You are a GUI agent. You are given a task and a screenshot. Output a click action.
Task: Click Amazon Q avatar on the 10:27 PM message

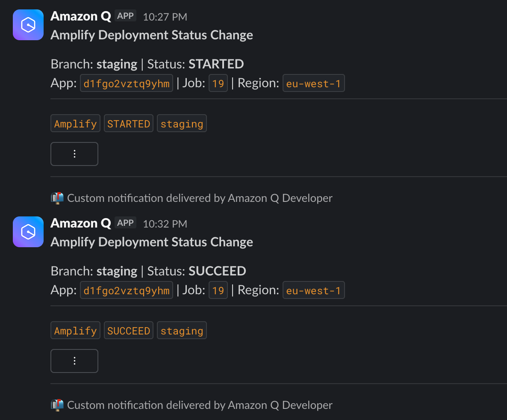pyautogui.click(x=28, y=25)
